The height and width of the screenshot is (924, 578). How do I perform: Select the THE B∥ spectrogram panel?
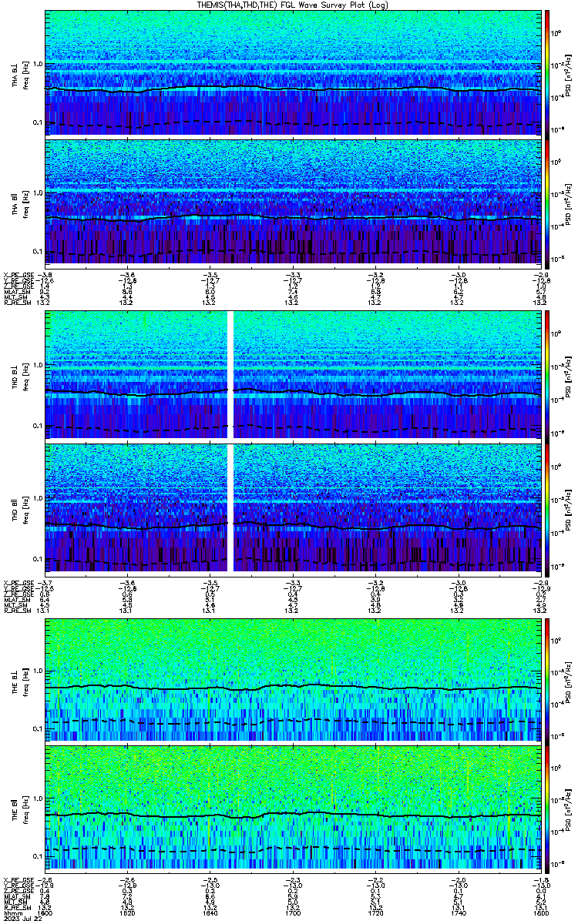[x=293, y=808]
